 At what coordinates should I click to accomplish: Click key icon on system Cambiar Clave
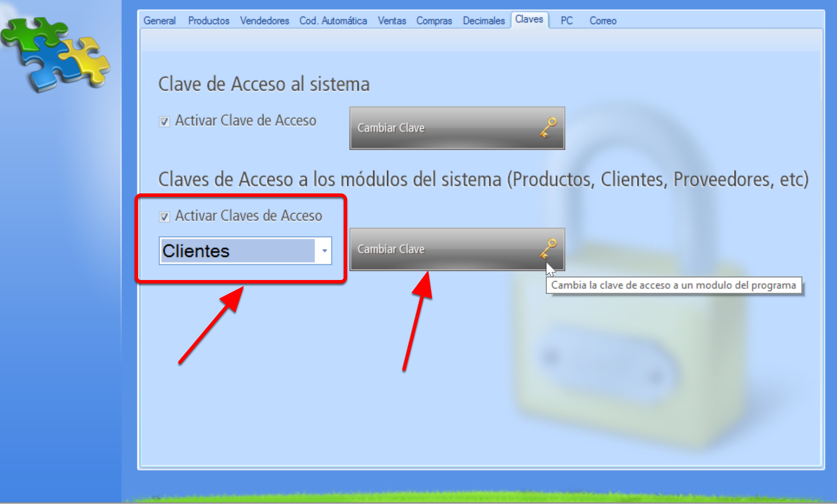pyautogui.click(x=548, y=128)
